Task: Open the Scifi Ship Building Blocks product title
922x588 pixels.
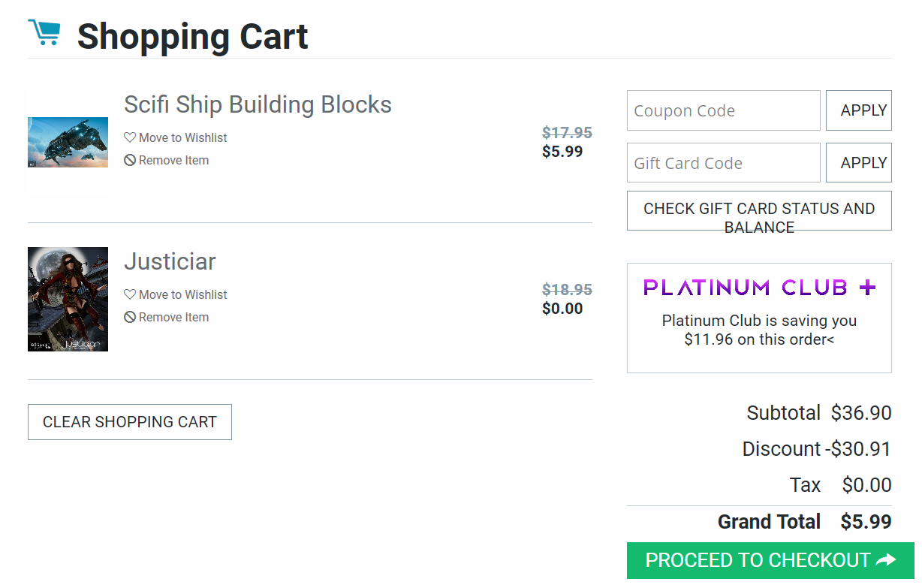Action: pyautogui.click(x=258, y=104)
